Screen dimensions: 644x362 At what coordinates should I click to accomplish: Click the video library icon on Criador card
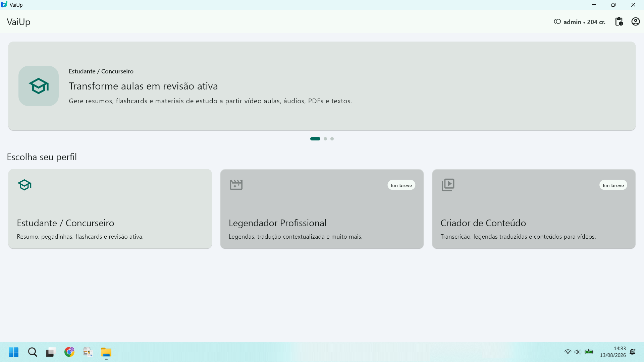pyautogui.click(x=448, y=185)
